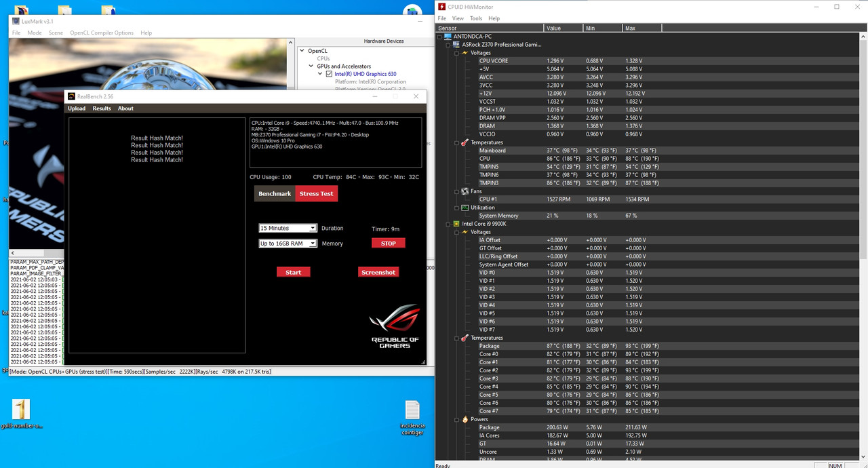The height and width of the screenshot is (468, 868).
Task: Collapse GPUs and Accelerators in LuxMark
Action: 311,66
